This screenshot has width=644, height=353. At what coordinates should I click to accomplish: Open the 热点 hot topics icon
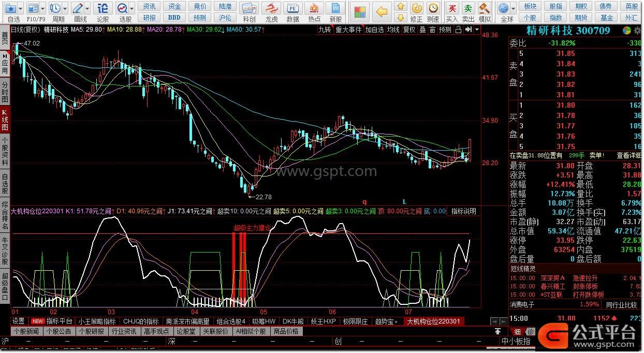click(314, 9)
